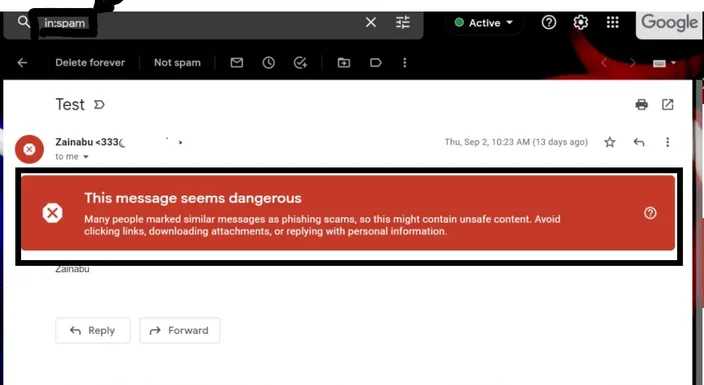The height and width of the screenshot is (385, 704).
Task: Print the Test email
Action: 642,105
